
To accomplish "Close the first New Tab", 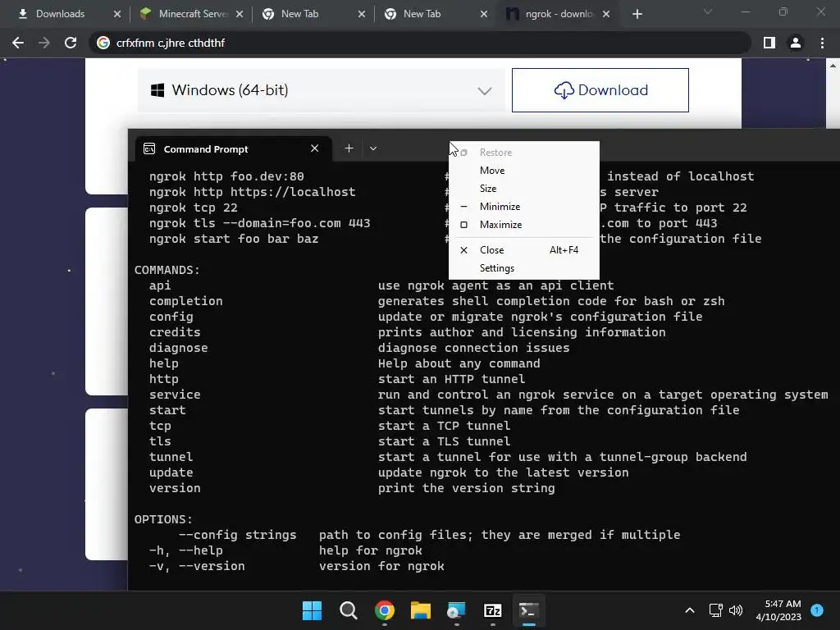I will (x=362, y=14).
